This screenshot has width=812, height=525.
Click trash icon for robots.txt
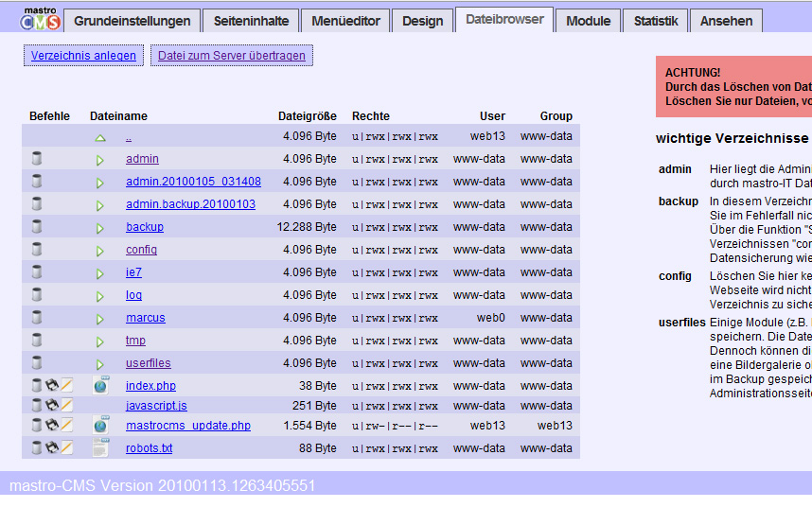37,447
